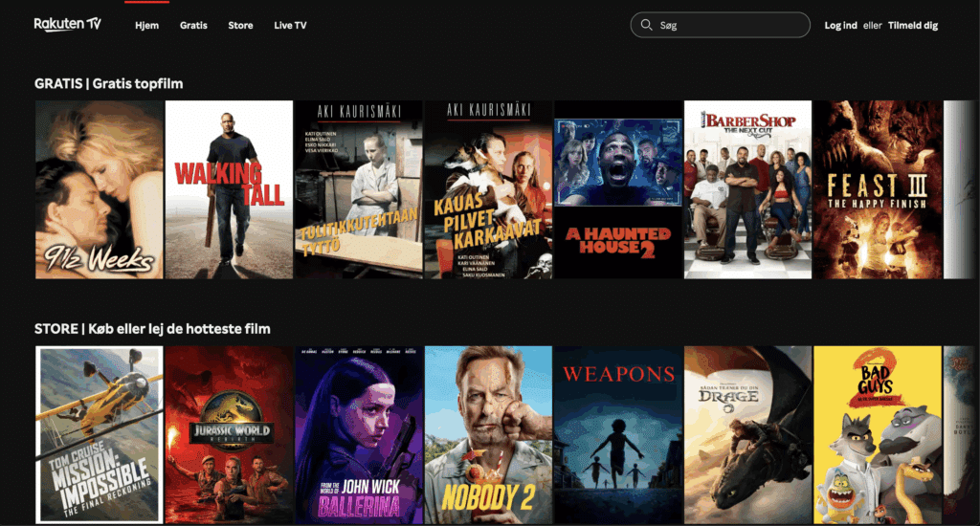This screenshot has height=526, width=980.
Task: Choose the Ballerina movie poster
Action: (x=358, y=435)
